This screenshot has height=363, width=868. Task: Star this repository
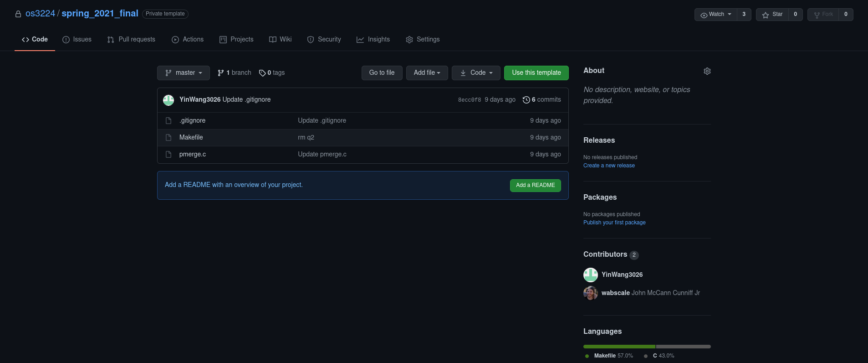[x=772, y=15]
